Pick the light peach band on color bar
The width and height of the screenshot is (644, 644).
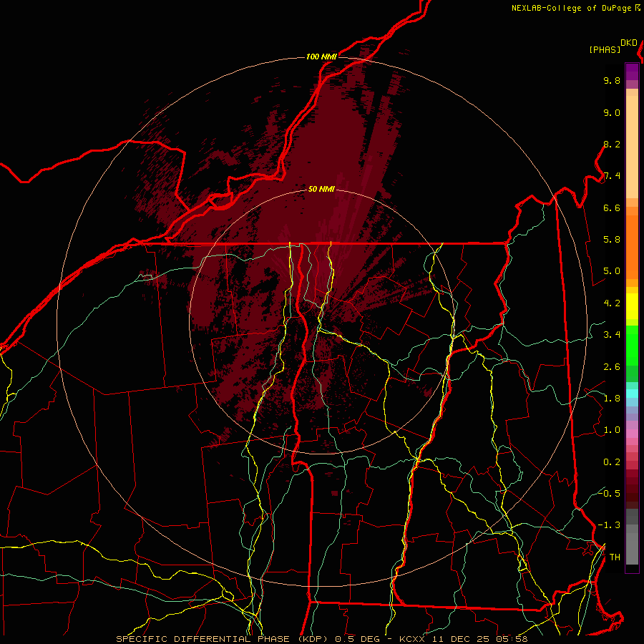[x=632, y=147]
